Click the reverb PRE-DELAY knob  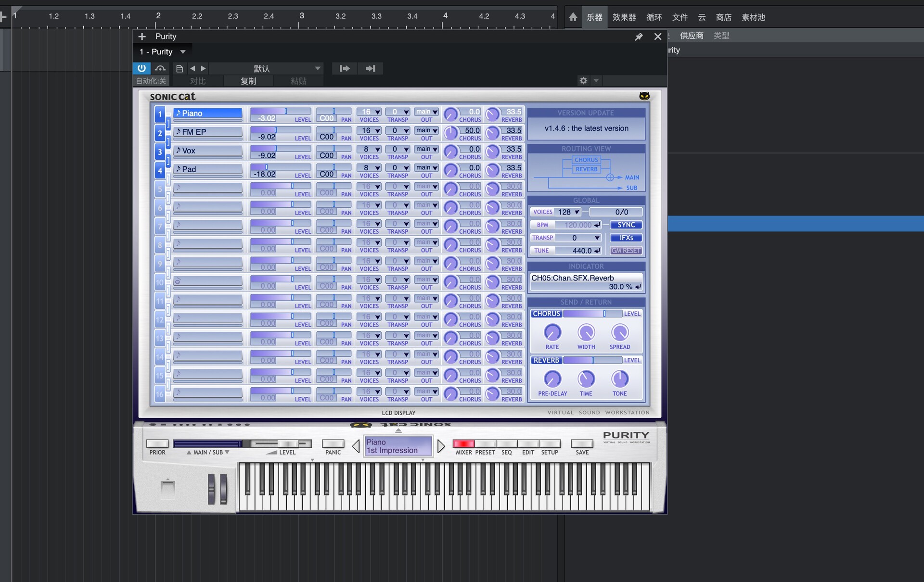pyautogui.click(x=552, y=379)
